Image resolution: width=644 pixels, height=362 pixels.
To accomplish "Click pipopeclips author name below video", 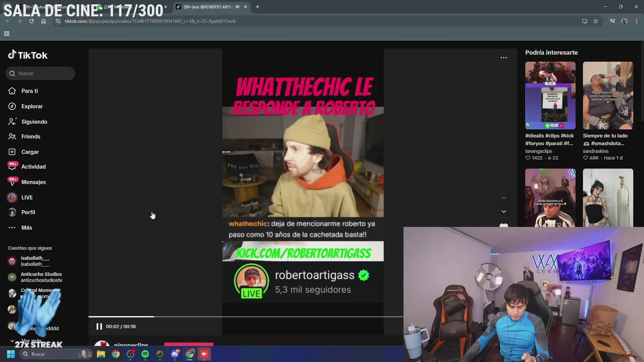I will 131,345.
